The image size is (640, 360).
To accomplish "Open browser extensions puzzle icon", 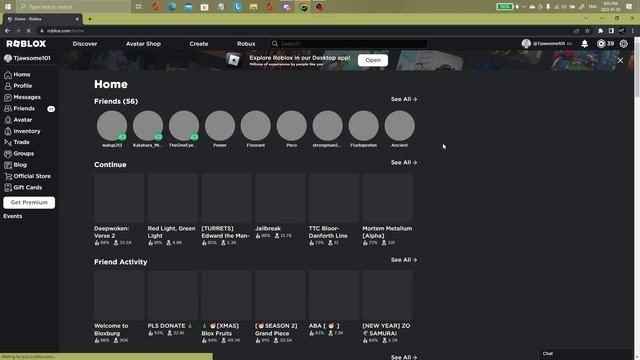I will click(x=600, y=31).
